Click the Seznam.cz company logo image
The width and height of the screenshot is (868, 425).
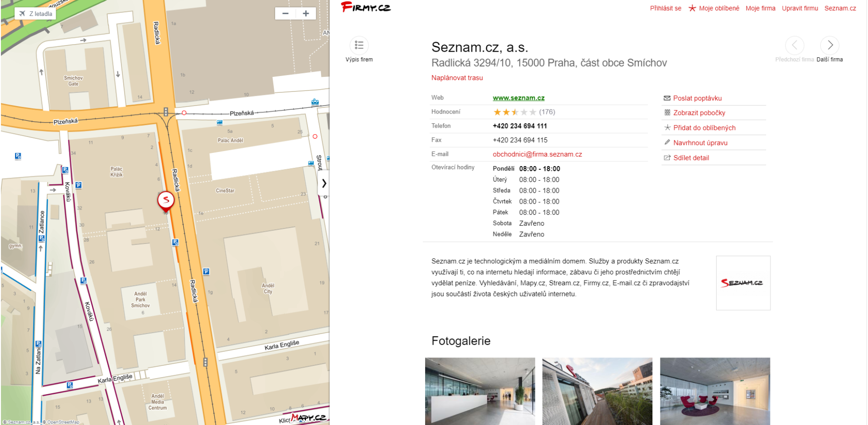(x=743, y=283)
